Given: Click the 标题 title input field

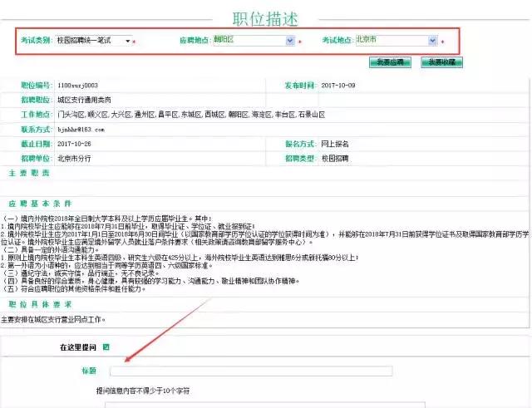Looking at the screenshot, I should [251, 371].
